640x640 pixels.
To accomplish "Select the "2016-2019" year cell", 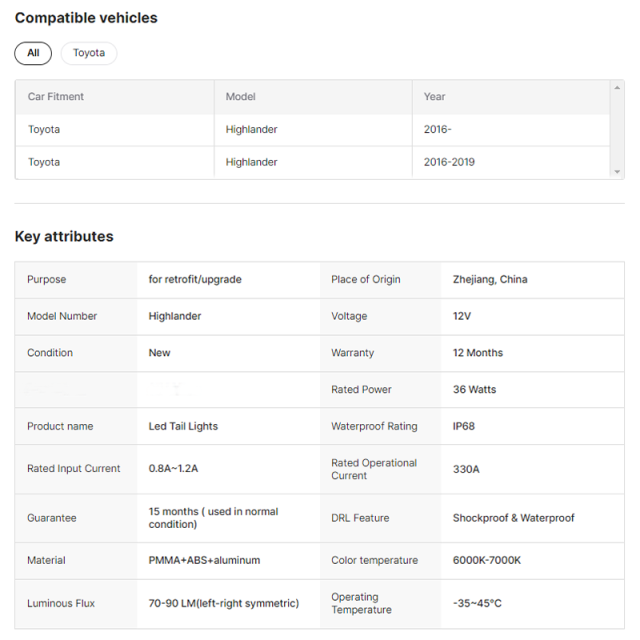I will click(x=451, y=162).
